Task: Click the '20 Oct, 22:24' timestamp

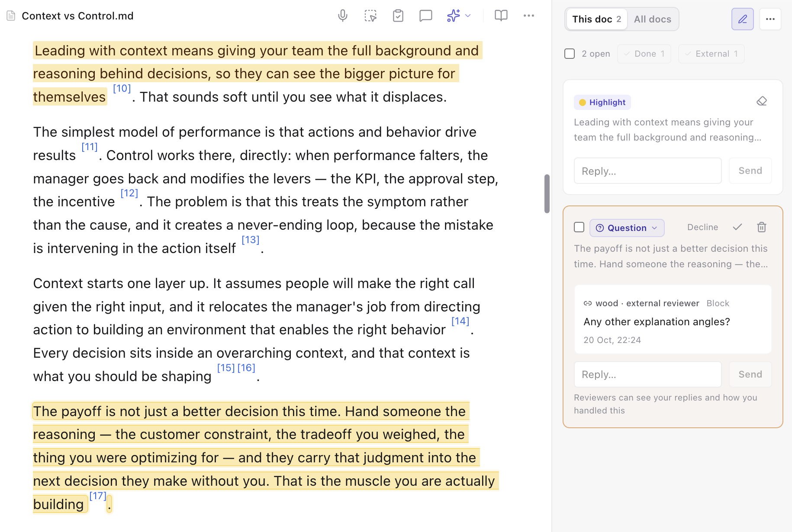Action: [612, 340]
